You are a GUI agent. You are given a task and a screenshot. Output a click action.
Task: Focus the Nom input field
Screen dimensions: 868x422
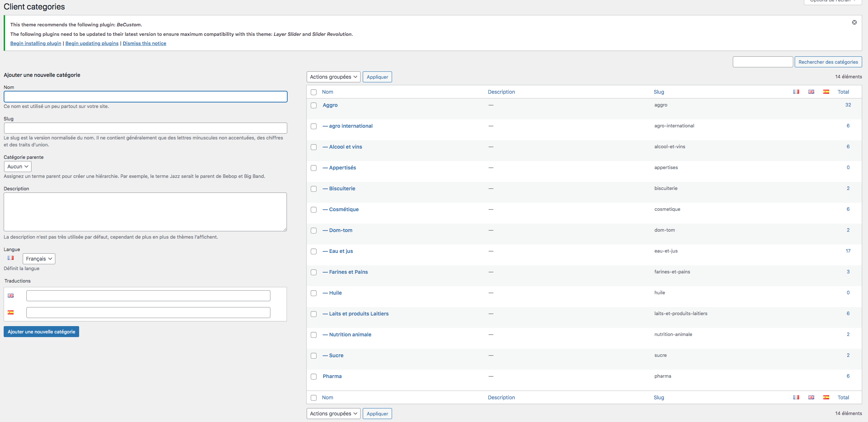pos(145,97)
